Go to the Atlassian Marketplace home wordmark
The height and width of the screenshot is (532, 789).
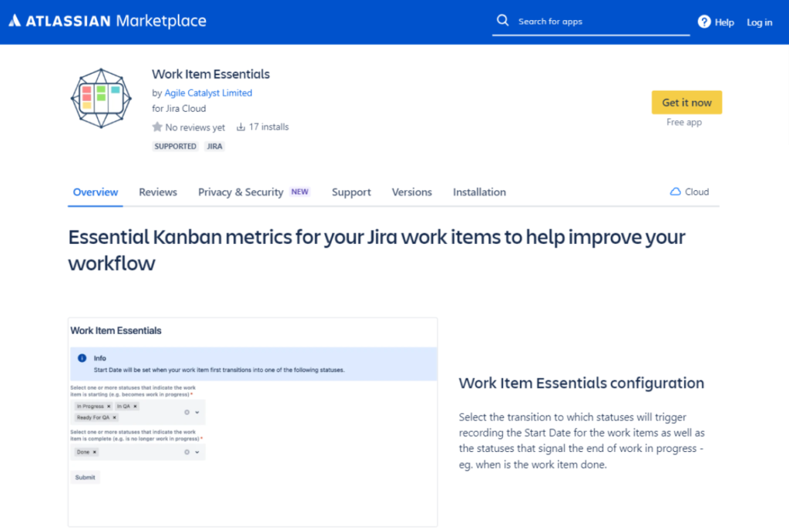click(108, 21)
